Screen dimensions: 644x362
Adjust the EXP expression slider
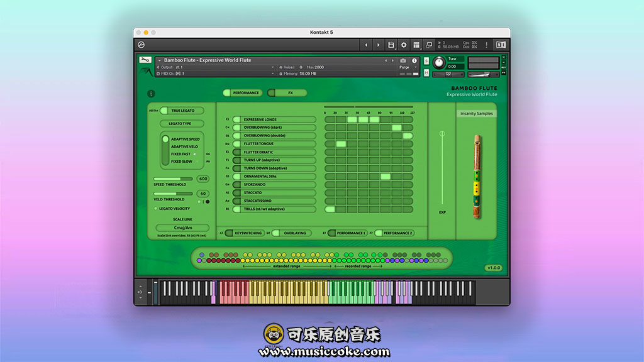(x=442, y=168)
